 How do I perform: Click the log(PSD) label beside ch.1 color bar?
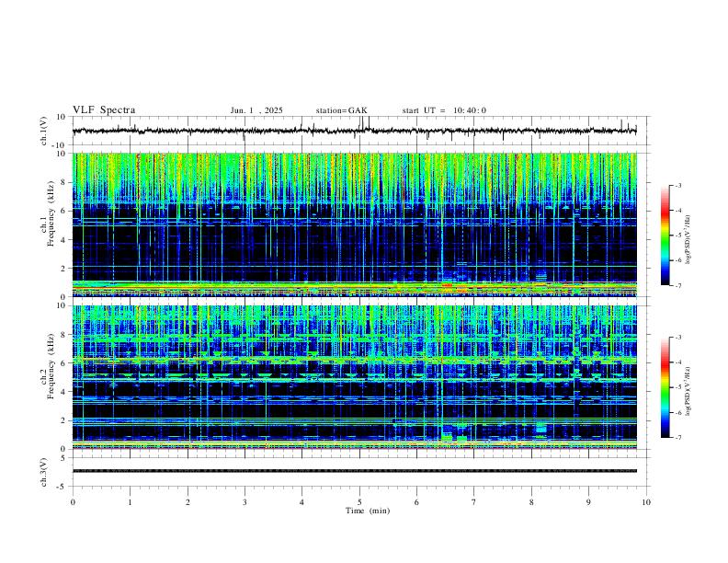tap(688, 239)
